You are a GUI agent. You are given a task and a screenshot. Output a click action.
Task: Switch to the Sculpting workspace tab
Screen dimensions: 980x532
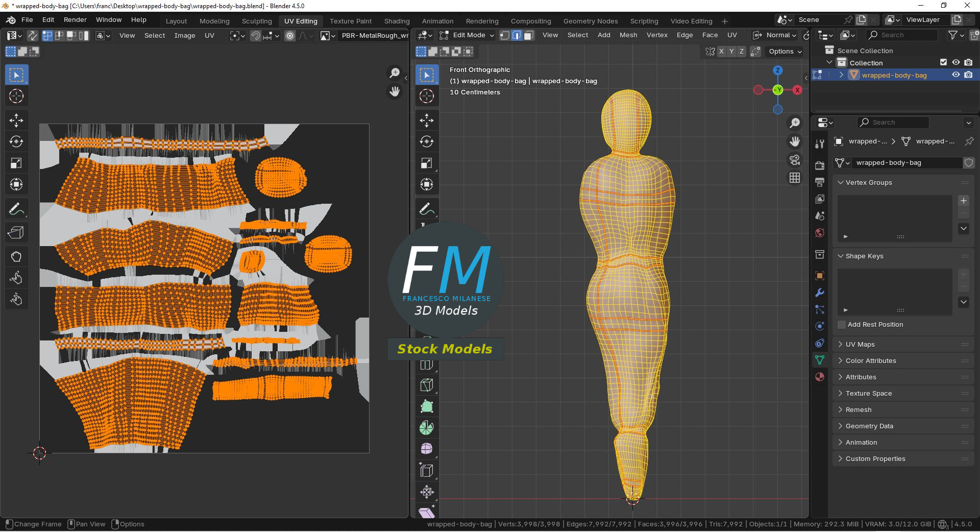(x=257, y=21)
